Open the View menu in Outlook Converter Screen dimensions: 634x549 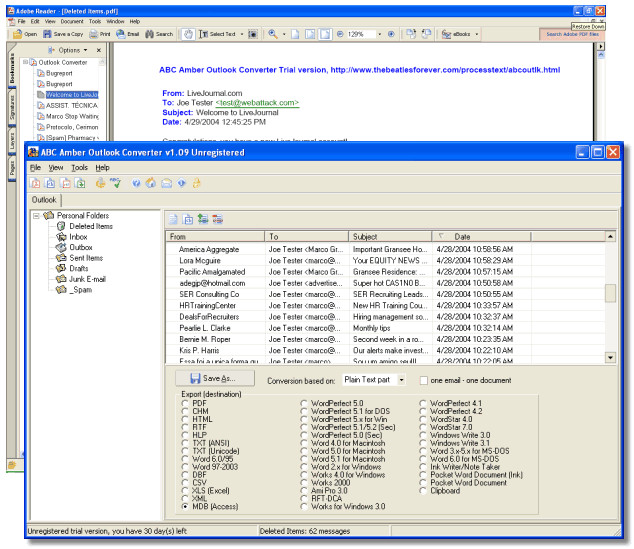point(56,167)
